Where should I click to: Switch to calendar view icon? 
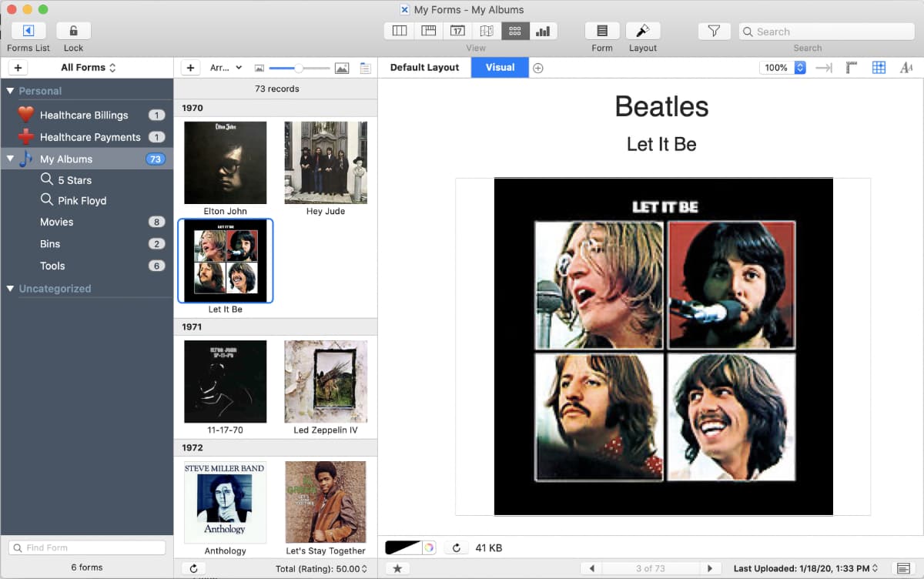(x=457, y=31)
